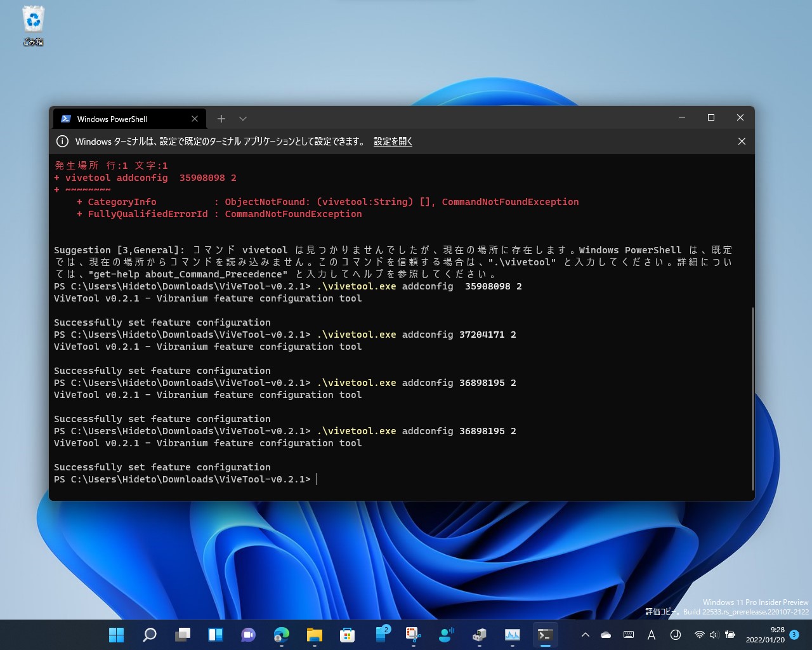
Task: Minimize the Windows Terminal window
Action: point(682,117)
